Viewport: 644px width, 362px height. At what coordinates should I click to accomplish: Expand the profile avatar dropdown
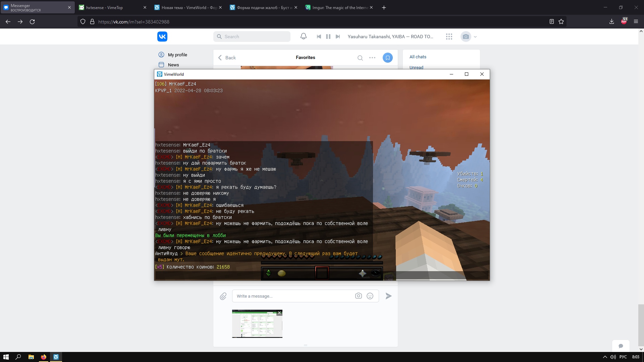pos(475,37)
